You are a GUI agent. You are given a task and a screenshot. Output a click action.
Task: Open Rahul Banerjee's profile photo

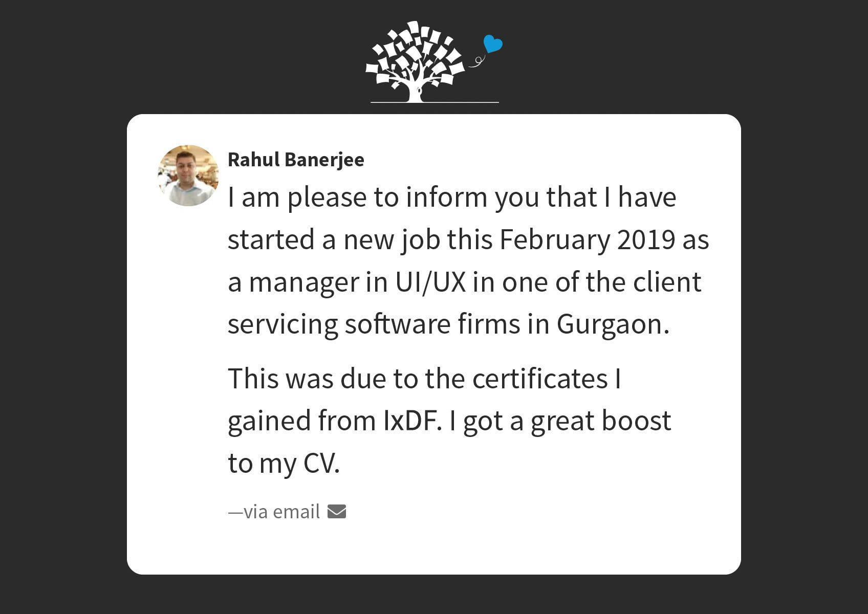tap(188, 176)
